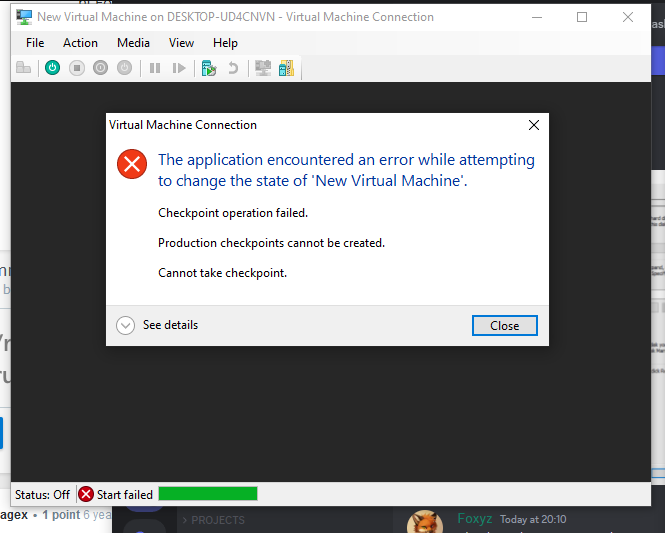Click the Start failed error icon
Viewport: 665px width, 533px height.
(86, 494)
